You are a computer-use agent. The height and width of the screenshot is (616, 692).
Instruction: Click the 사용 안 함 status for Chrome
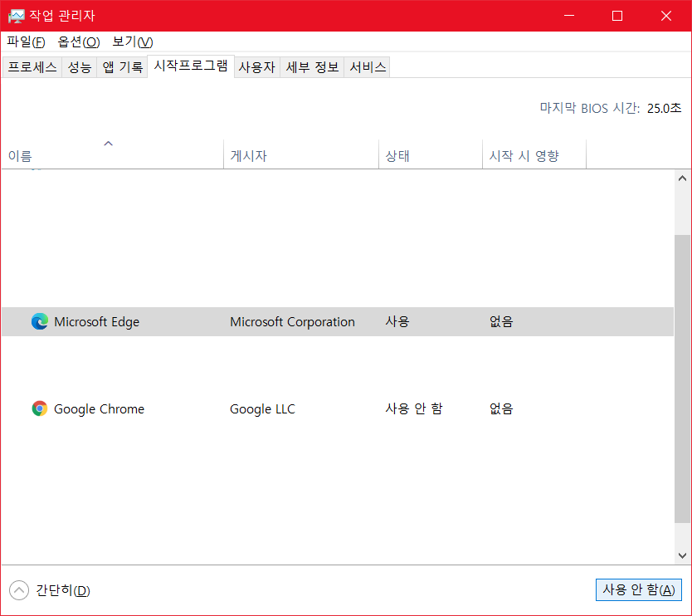click(x=413, y=408)
